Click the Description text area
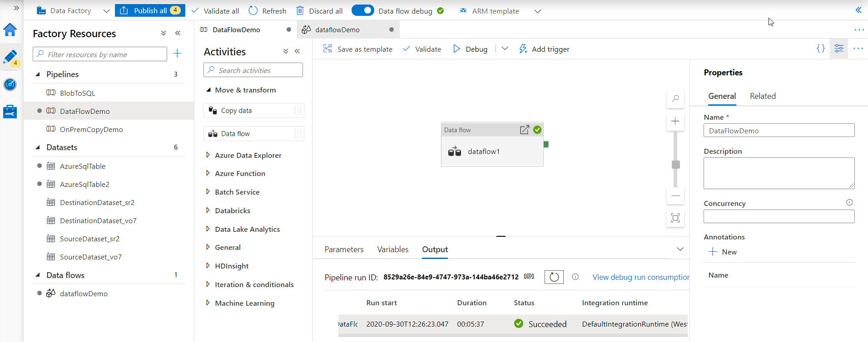868x342 pixels. pos(779,173)
